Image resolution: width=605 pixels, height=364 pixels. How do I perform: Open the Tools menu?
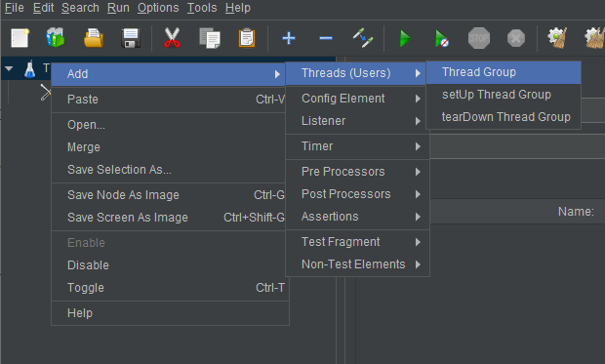coord(202,8)
